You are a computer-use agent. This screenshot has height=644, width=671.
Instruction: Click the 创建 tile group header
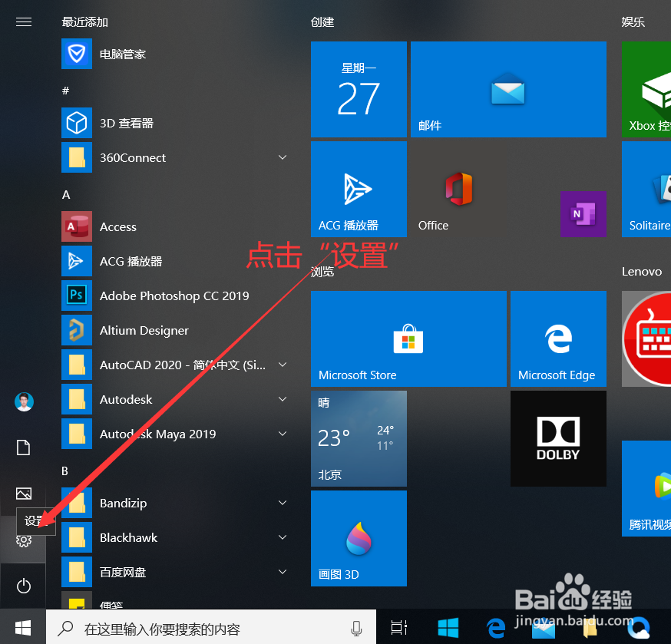[322, 21]
